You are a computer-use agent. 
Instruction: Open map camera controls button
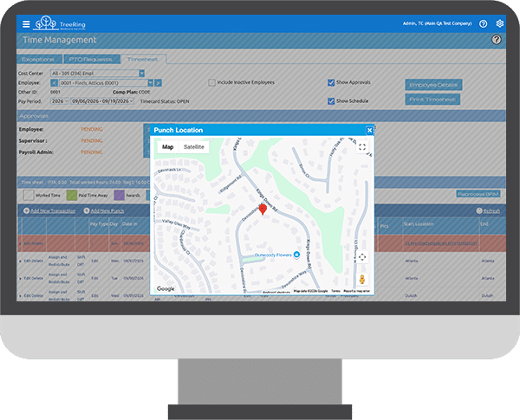362,257
